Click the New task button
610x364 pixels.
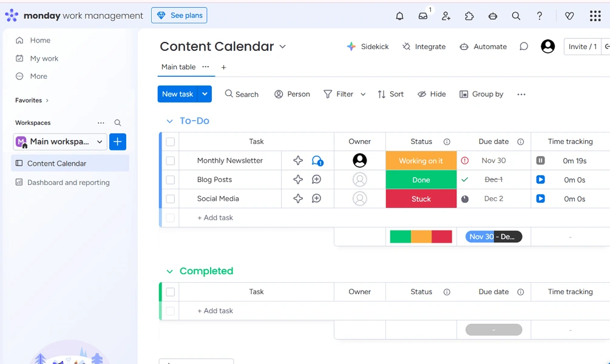point(177,94)
